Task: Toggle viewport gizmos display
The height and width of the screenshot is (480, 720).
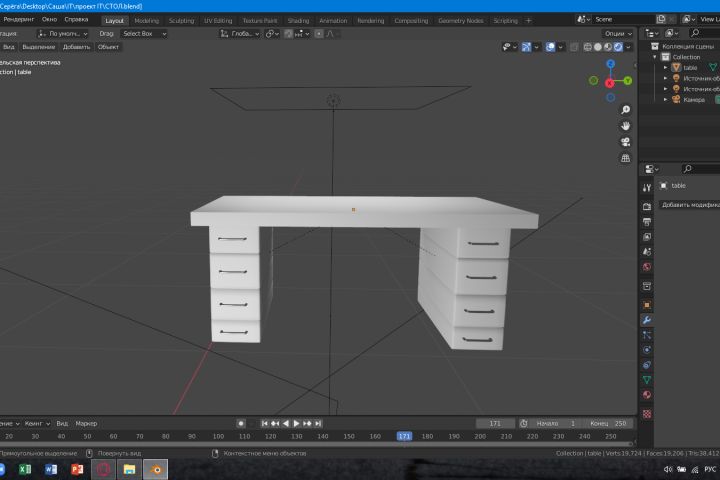Action: point(526,47)
